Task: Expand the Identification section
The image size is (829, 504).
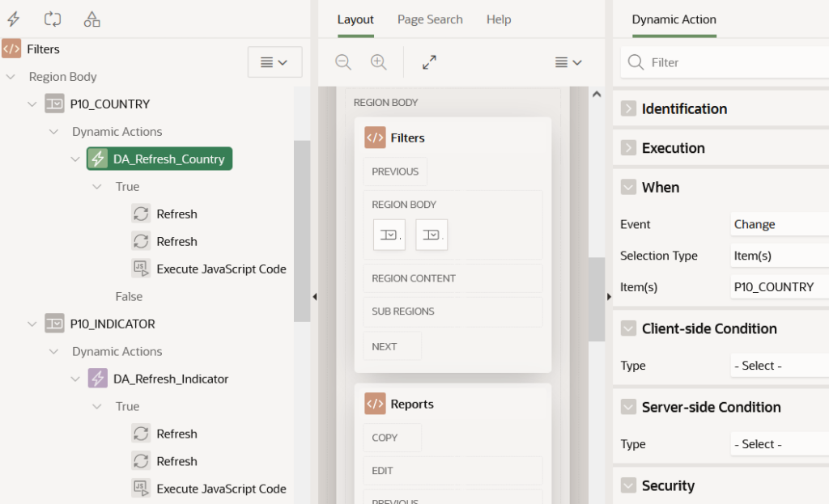Action: [x=628, y=108]
